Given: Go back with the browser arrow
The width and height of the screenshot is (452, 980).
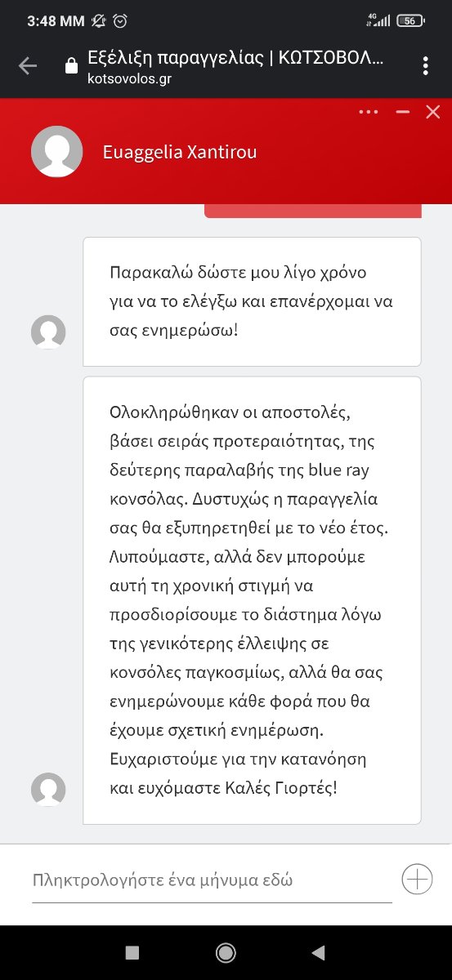Looking at the screenshot, I should [x=28, y=66].
